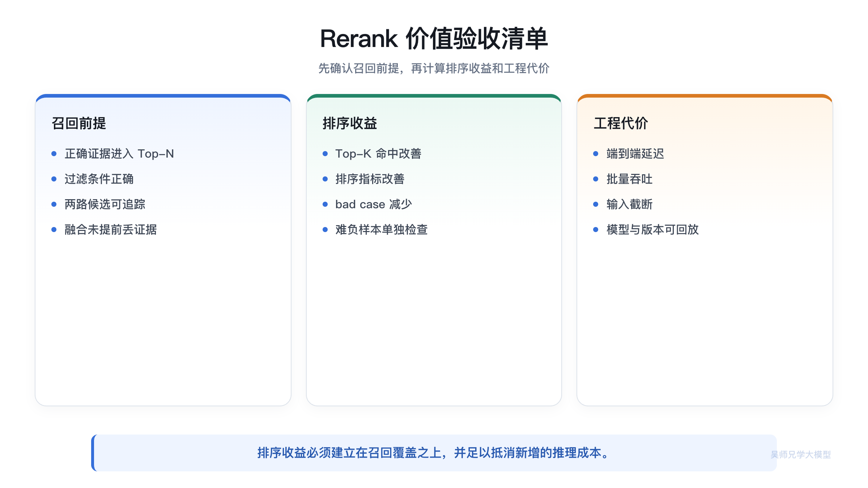Click bullet '排序指标改善'
Image resolution: width=868 pixels, height=488 pixels.
pyautogui.click(x=370, y=179)
